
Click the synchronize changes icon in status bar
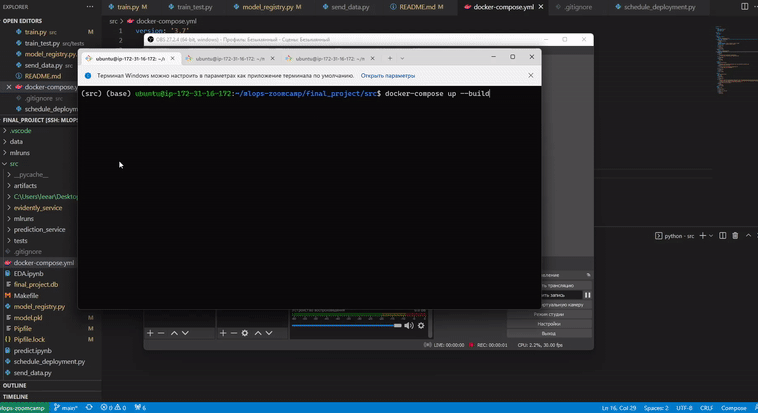tap(89, 408)
